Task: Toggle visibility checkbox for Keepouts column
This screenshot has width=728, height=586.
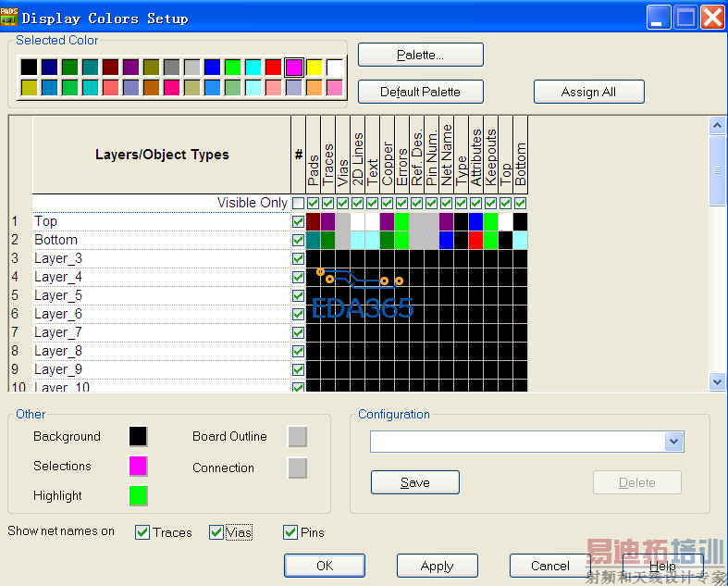Action: pyautogui.click(x=491, y=203)
